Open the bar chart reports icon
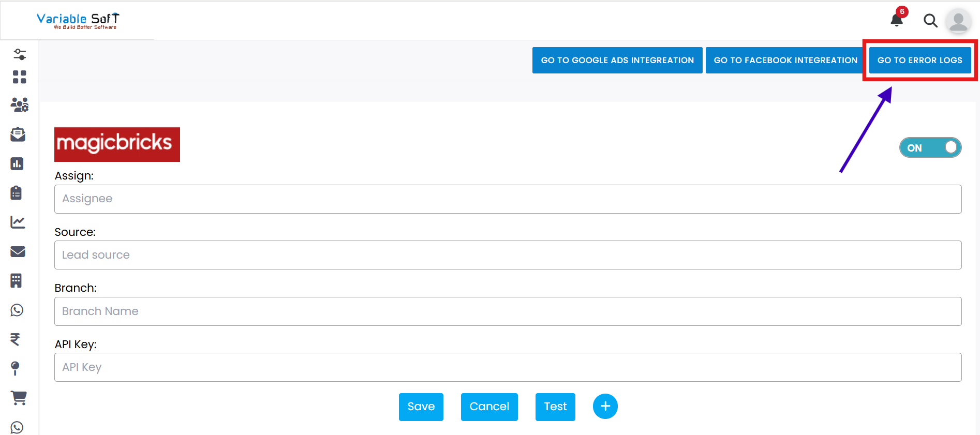This screenshot has height=435, width=980. [17, 164]
